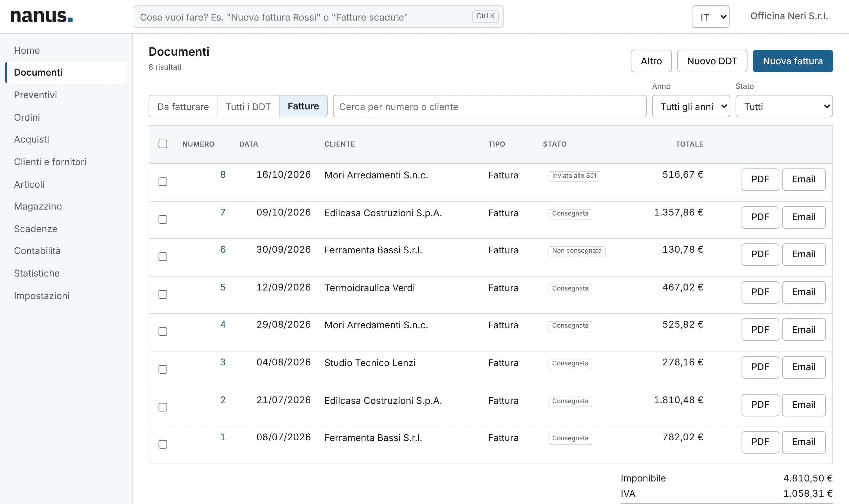
Task: Select the Fatture tab
Action: point(303,106)
